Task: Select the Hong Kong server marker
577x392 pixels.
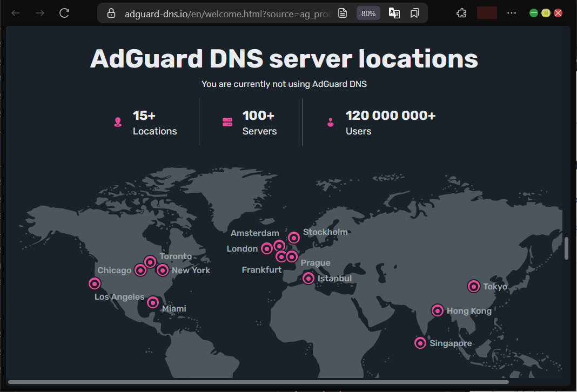Action: 438,310
